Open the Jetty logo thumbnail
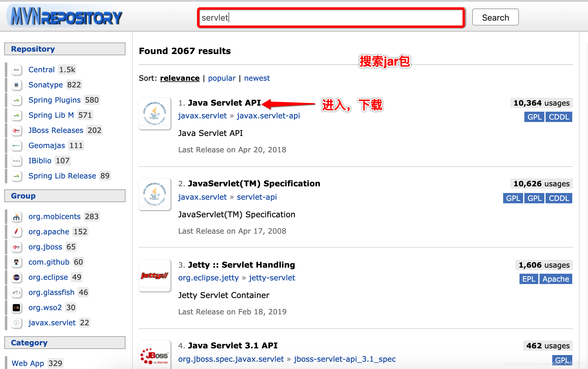588x369 pixels. pyautogui.click(x=155, y=276)
